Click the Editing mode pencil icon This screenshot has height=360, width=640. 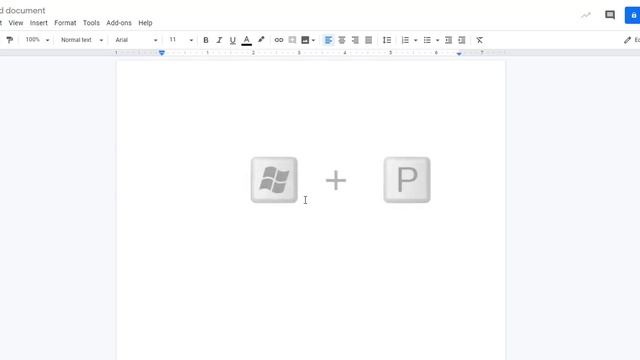tap(627, 40)
